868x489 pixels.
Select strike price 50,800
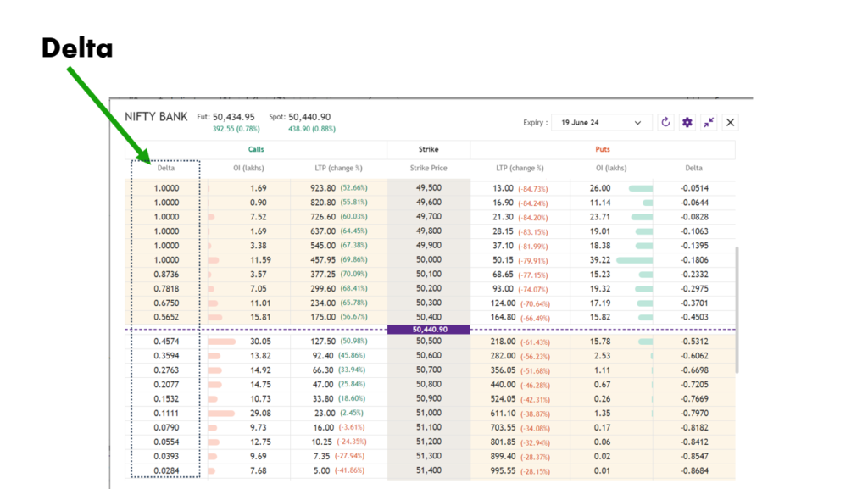click(x=428, y=385)
